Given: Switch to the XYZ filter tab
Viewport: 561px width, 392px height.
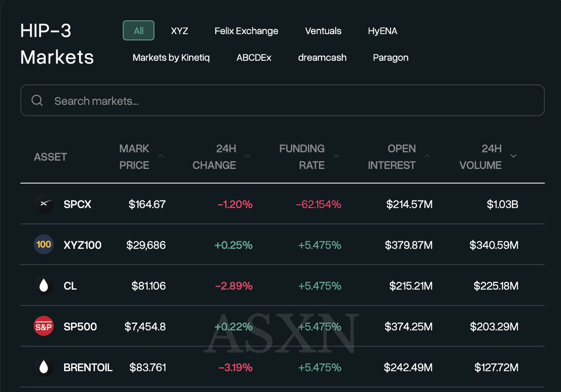Looking at the screenshot, I should click(180, 31).
